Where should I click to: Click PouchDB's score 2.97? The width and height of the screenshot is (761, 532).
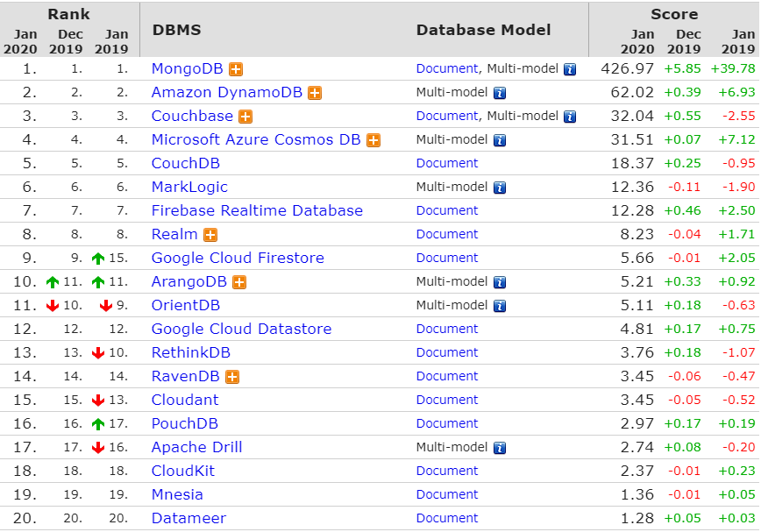click(x=637, y=424)
